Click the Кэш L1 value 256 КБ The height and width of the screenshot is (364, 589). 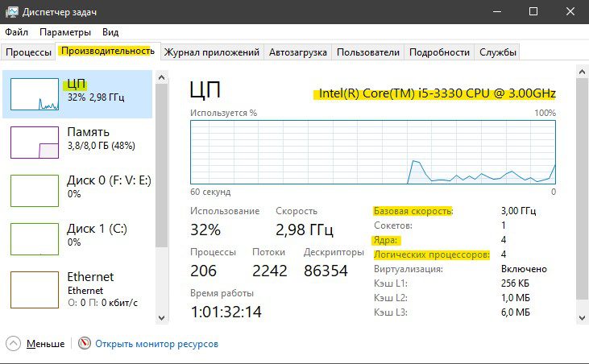515,283
